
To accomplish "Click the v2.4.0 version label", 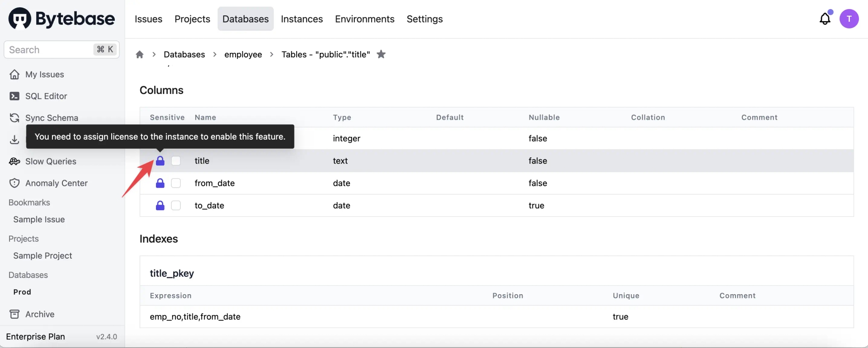I will pyautogui.click(x=107, y=337).
